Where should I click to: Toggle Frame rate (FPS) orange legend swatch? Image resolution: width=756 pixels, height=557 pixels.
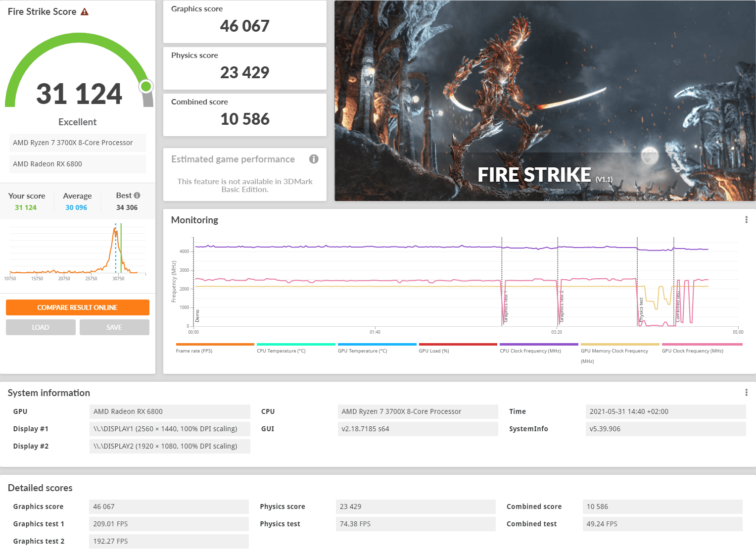215,344
